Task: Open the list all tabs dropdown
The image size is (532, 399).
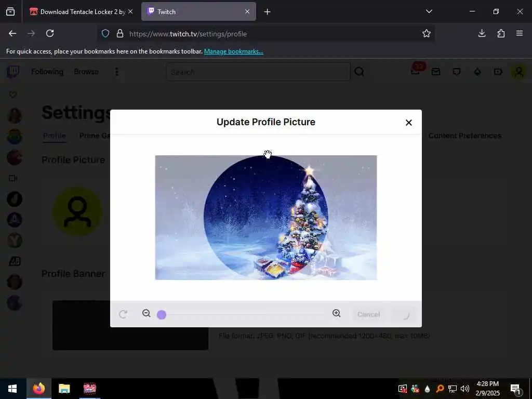Action: click(x=429, y=11)
